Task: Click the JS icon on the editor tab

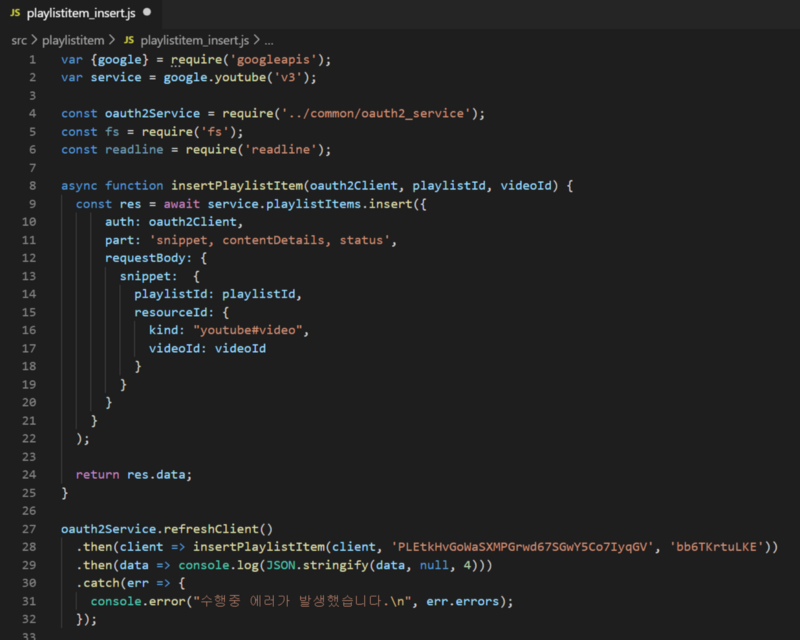Action: click(15, 13)
